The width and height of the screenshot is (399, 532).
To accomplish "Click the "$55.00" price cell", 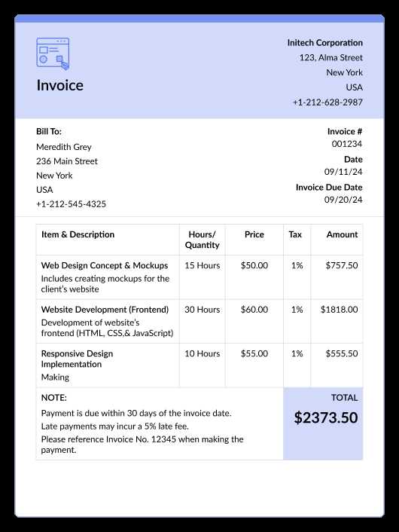I will (x=254, y=353).
